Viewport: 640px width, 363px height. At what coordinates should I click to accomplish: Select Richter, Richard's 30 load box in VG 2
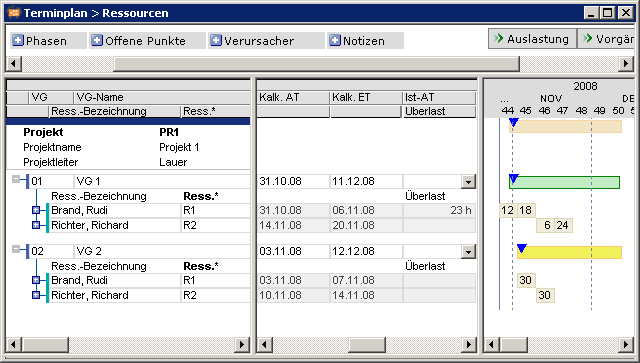tap(545, 295)
